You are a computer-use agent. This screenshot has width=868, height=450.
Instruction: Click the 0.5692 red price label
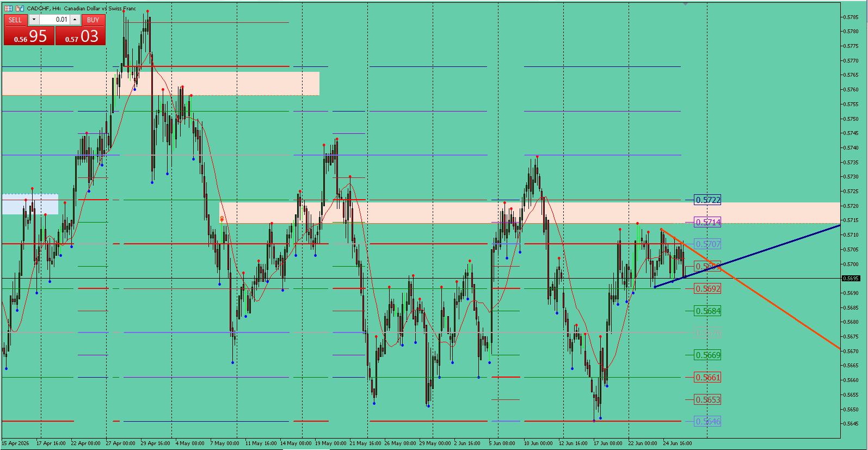(x=707, y=289)
